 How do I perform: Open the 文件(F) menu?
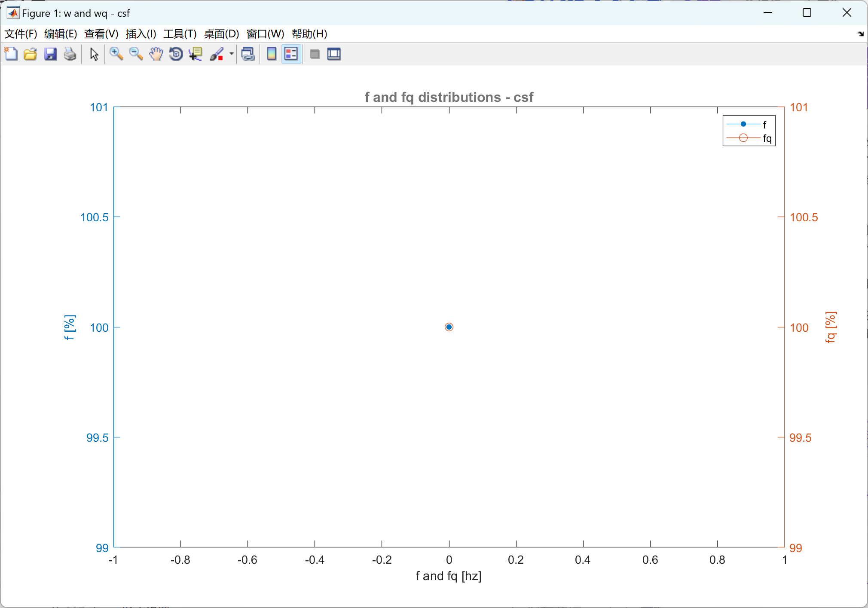click(x=20, y=34)
